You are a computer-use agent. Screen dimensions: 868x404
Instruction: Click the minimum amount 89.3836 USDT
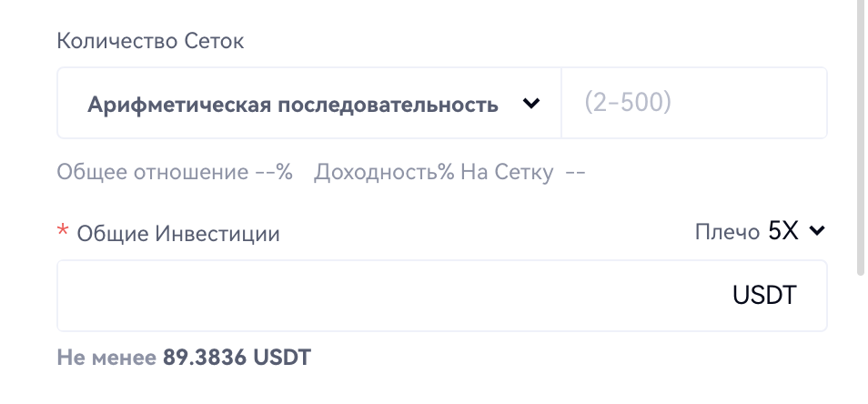click(x=237, y=358)
